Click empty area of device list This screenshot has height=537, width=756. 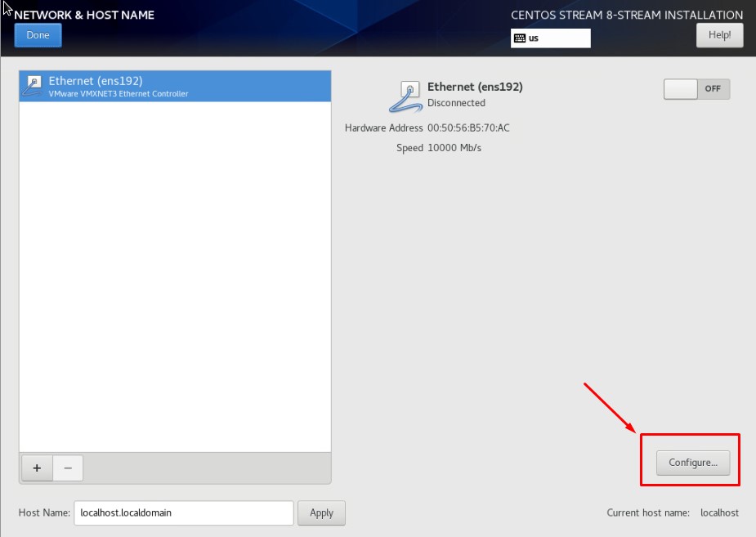[x=175, y=276]
